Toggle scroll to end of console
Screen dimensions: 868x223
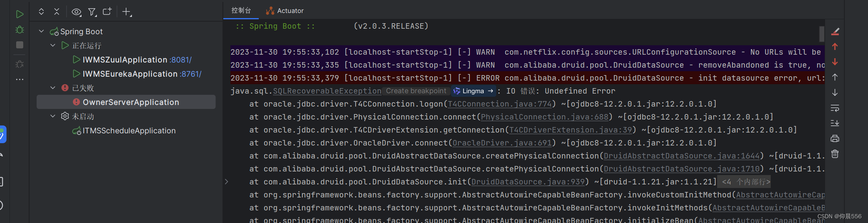coord(835,123)
